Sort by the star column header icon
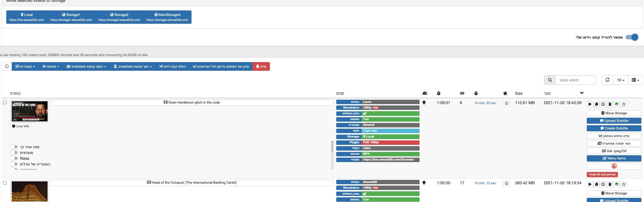Image resolution: width=644 pixels, height=202 pixels. 505,93
